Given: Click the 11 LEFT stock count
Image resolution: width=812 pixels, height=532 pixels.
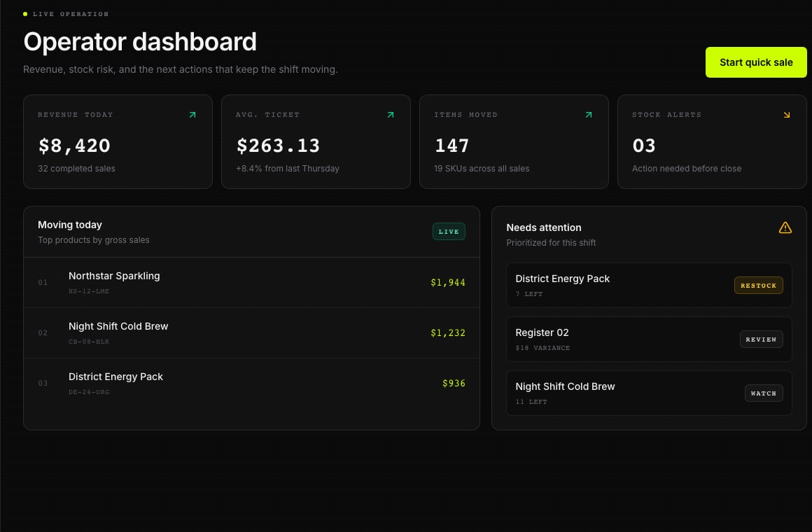Looking at the screenshot, I should [x=531, y=402].
